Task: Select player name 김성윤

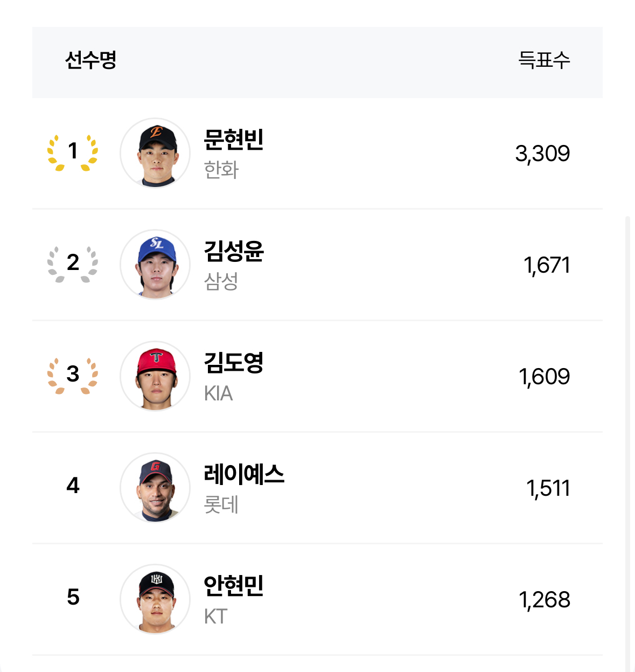Action: [234, 251]
